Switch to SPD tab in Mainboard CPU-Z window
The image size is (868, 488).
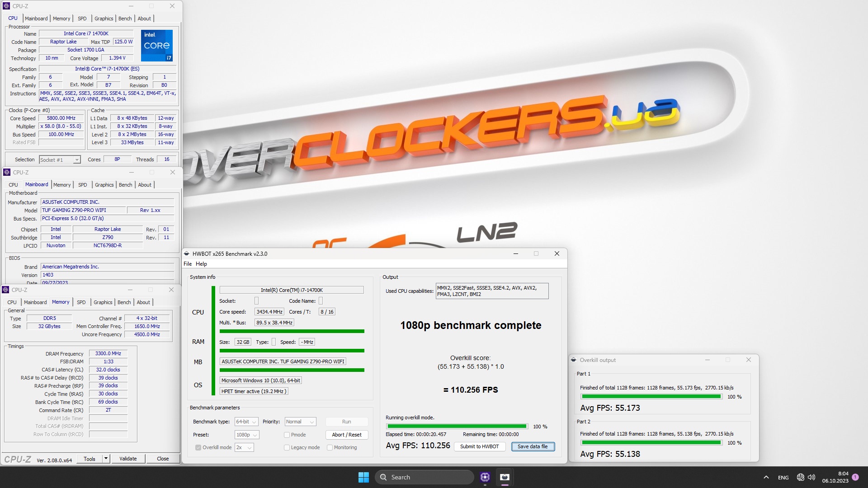pos(82,185)
